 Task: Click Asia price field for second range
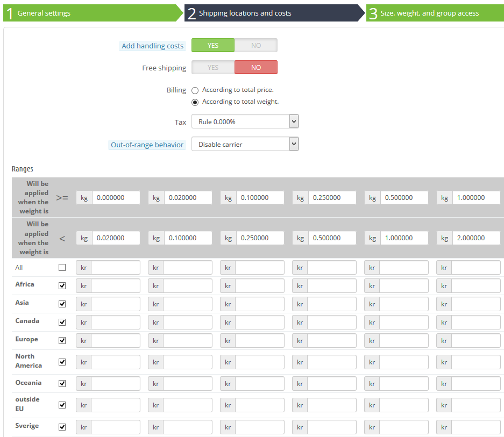(x=188, y=304)
